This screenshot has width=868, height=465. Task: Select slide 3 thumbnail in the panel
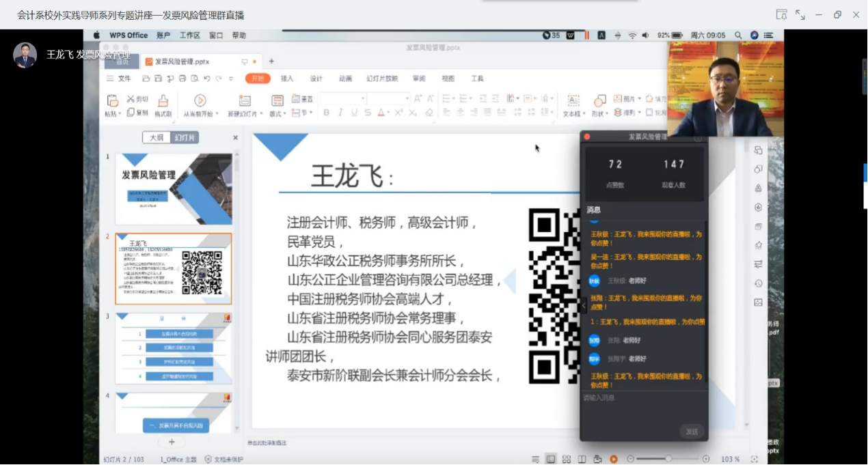pos(174,348)
